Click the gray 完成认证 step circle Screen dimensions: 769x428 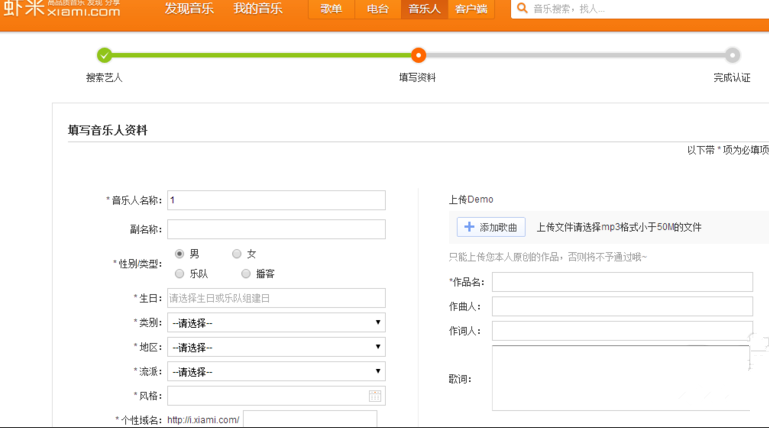tap(732, 56)
